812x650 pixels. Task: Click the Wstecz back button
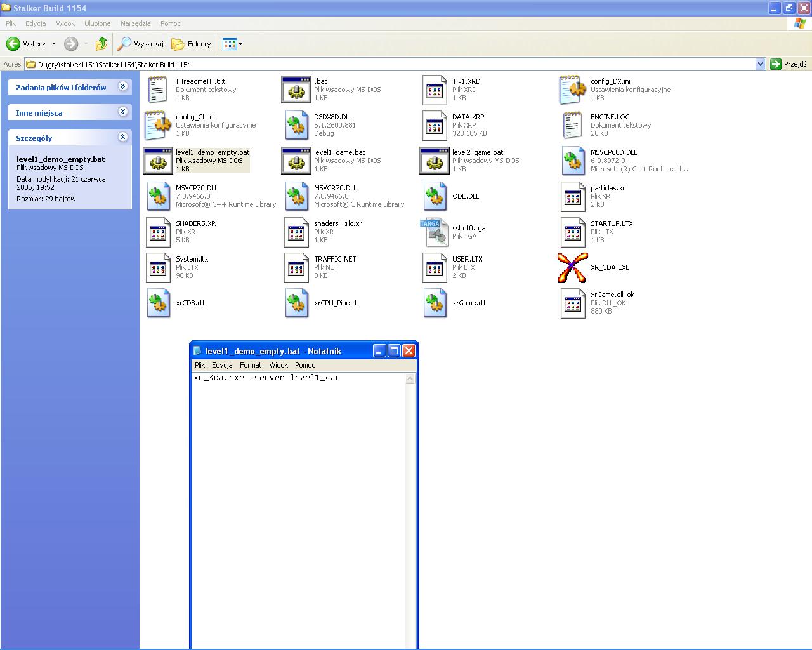pyautogui.click(x=27, y=44)
